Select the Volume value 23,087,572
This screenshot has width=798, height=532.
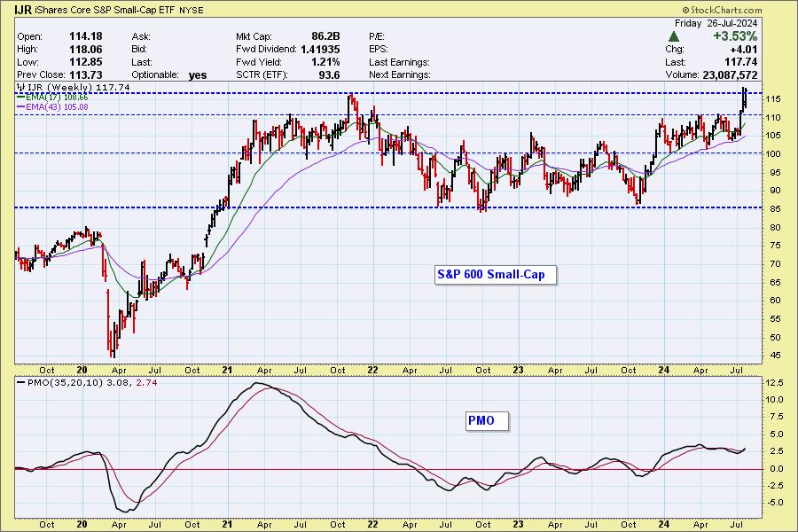pyautogui.click(x=730, y=74)
